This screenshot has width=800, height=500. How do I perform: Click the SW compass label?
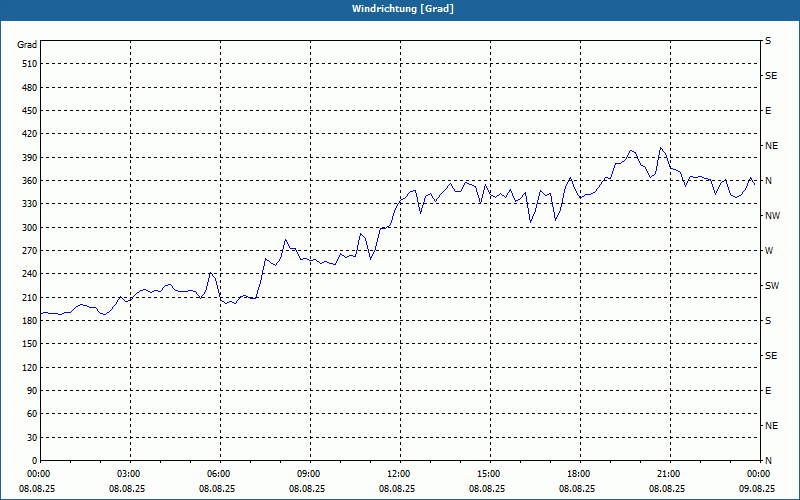point(772,286)
